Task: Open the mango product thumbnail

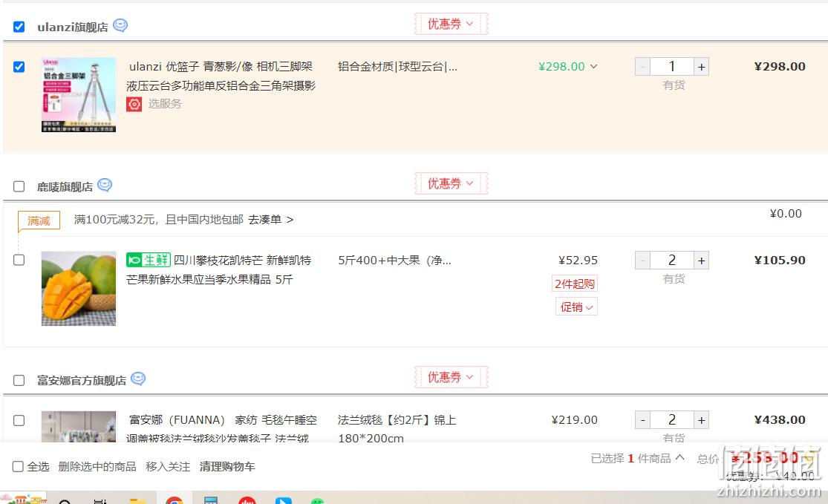Action: [x=79, y=288]
